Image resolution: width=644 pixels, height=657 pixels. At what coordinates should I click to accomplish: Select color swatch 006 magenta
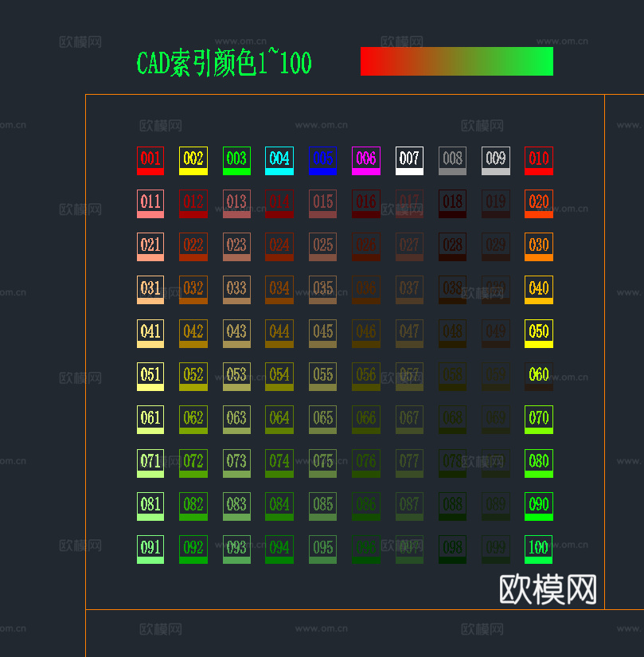[365, 160]
